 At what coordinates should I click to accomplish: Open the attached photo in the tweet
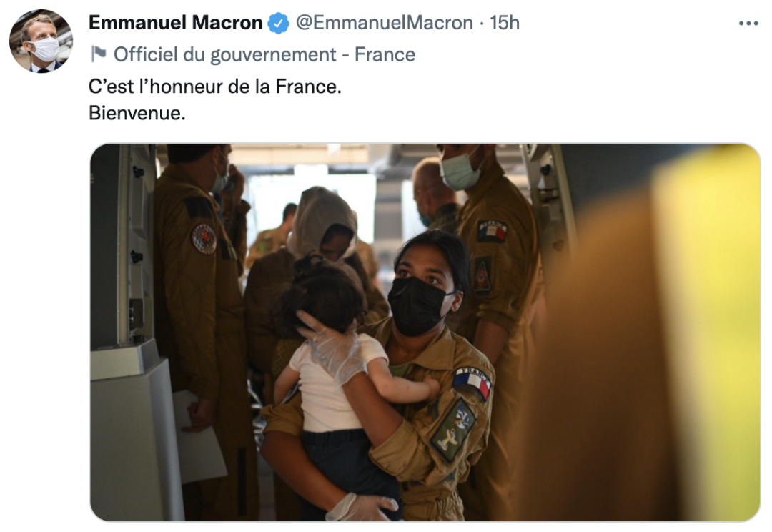(425, 332)
